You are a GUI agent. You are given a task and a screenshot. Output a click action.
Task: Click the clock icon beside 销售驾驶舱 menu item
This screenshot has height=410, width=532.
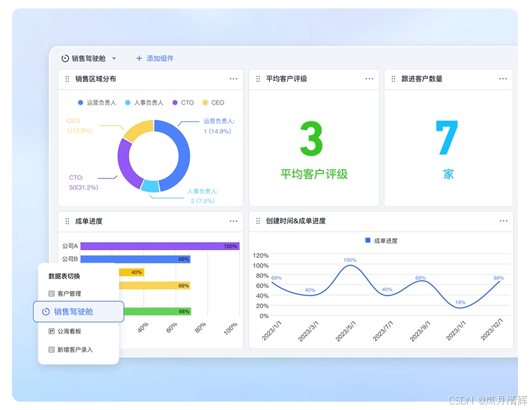pos(46,312)
